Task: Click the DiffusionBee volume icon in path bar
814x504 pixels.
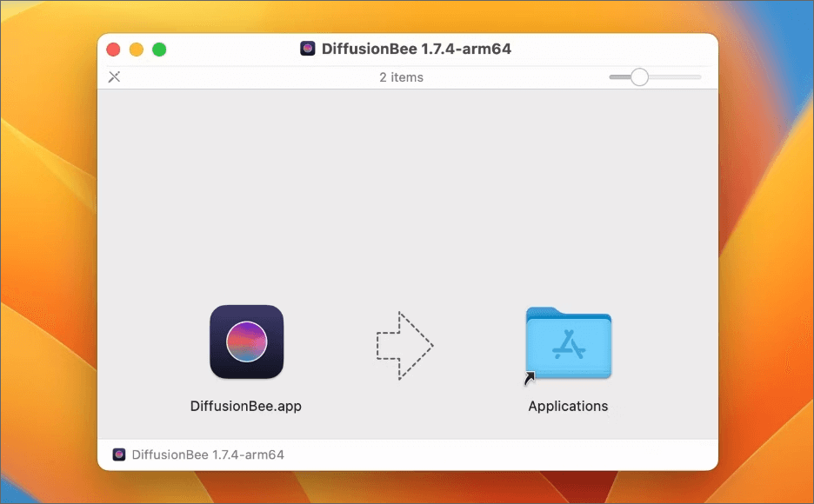Action: coord(119,454)
